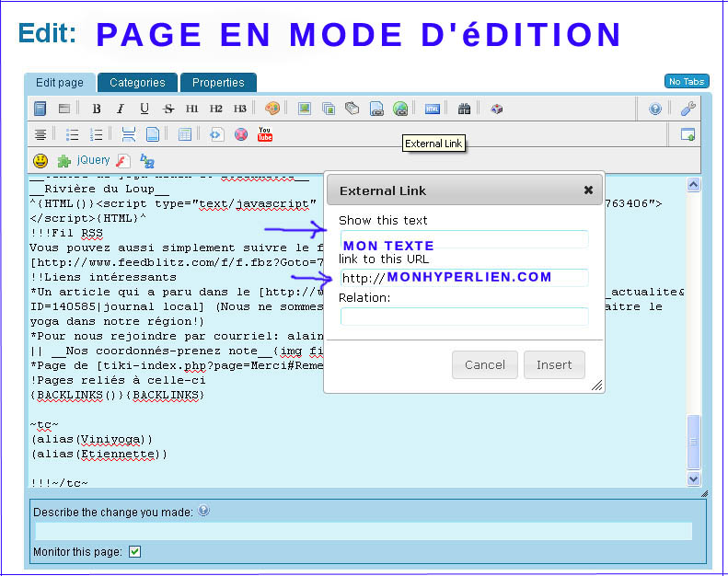
Task: Open the toolbar help icon
Action: pyautogui.click(x=655, y=109)
